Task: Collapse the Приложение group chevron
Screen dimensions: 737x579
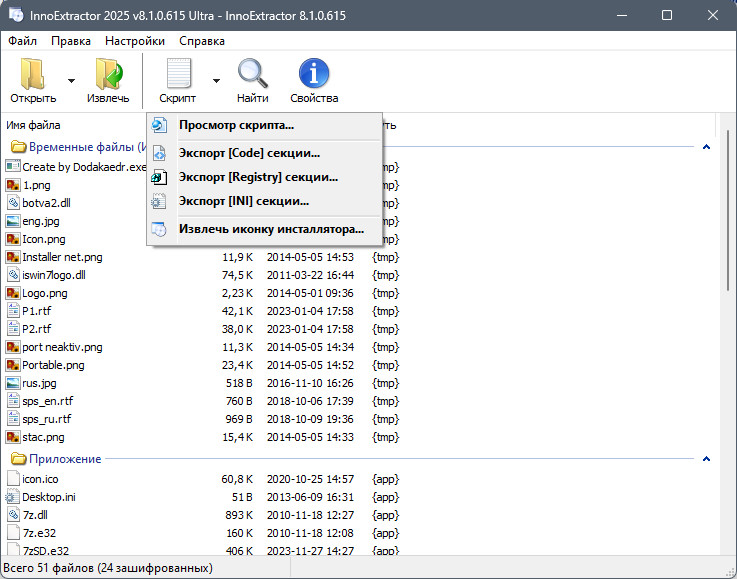Action: 706,459
